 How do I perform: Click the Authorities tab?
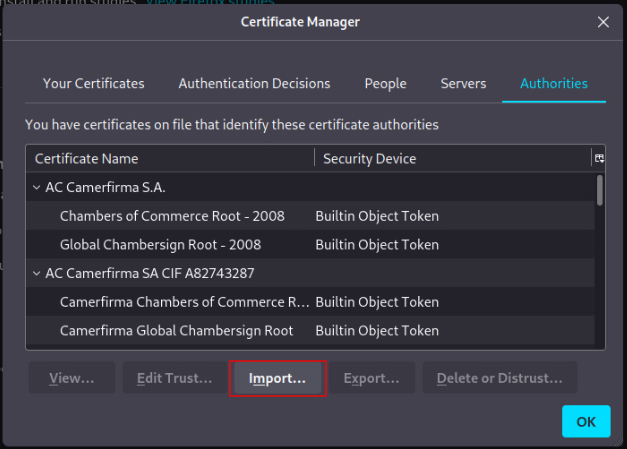pos(553,84)
